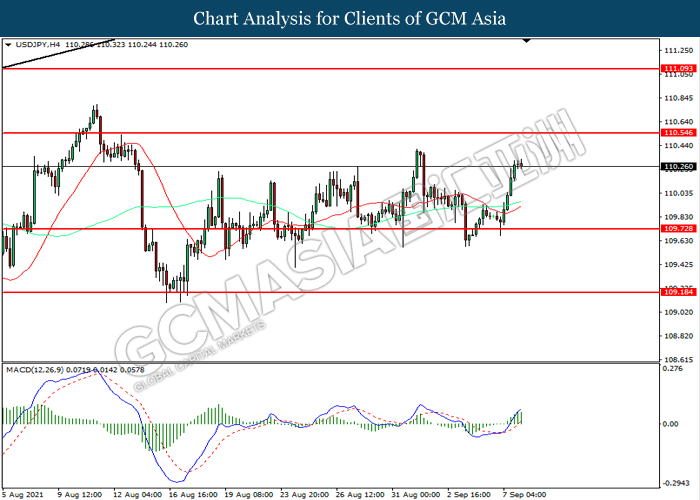Click the 111.250 price axis value

(679, 50)
